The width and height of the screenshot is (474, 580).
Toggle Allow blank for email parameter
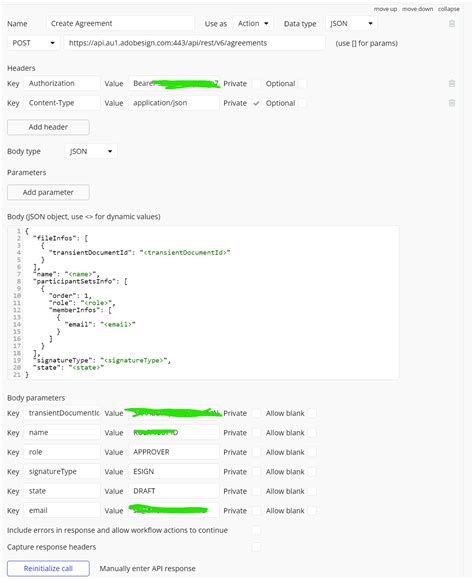(x=312, y=511)
